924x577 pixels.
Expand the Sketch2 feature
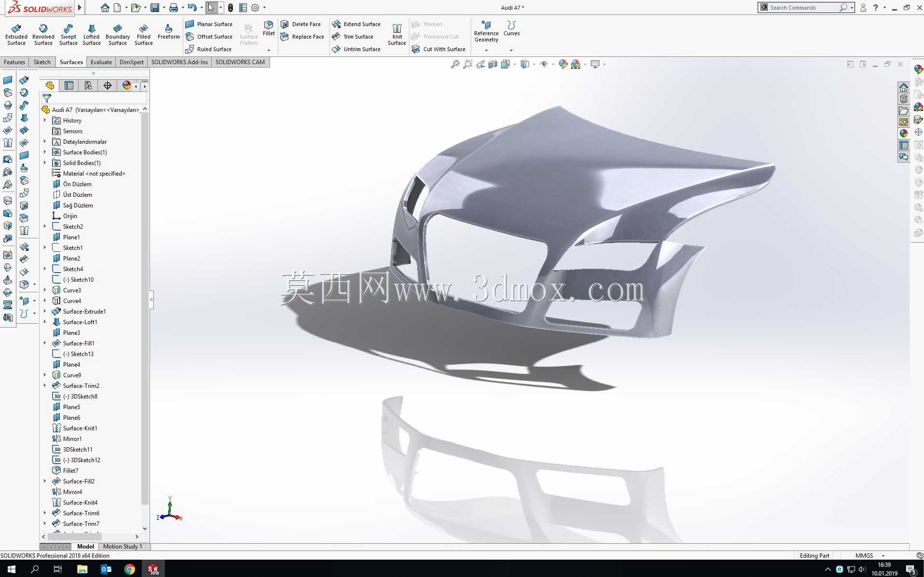45,226
